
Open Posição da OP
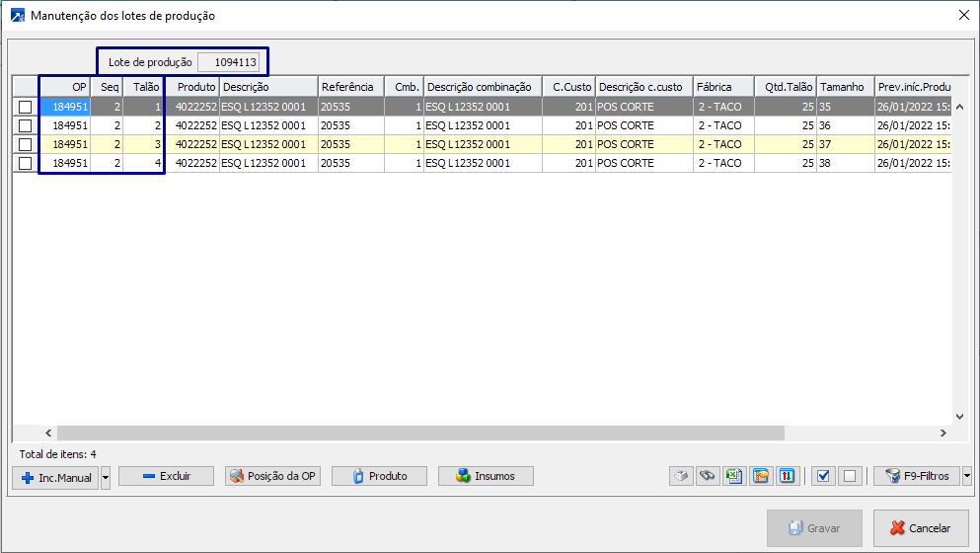click(x=272, y=476)
